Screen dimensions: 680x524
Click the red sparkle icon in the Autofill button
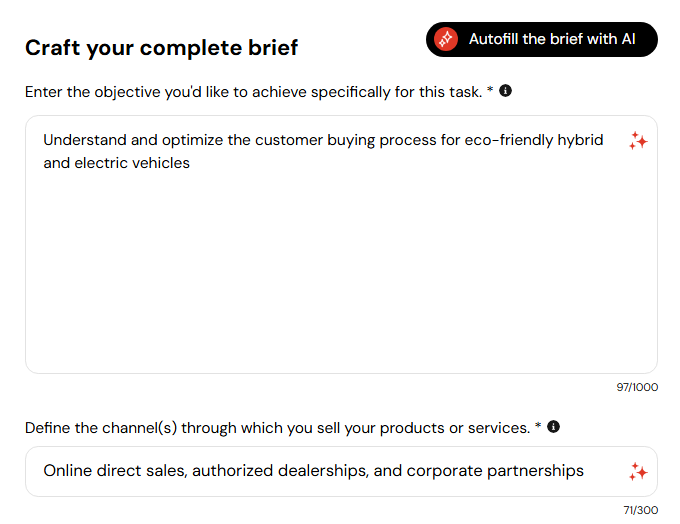(446, 39)
